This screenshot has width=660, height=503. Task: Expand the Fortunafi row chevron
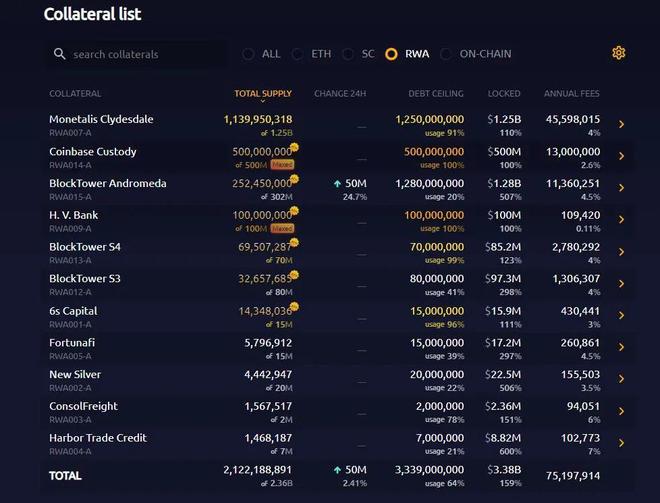[621, 347]
